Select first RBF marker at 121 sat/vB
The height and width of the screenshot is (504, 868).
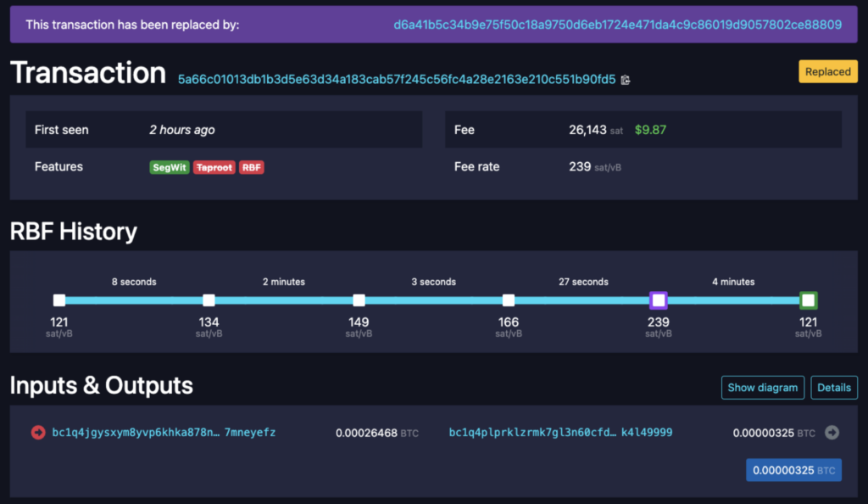point(59,300)
